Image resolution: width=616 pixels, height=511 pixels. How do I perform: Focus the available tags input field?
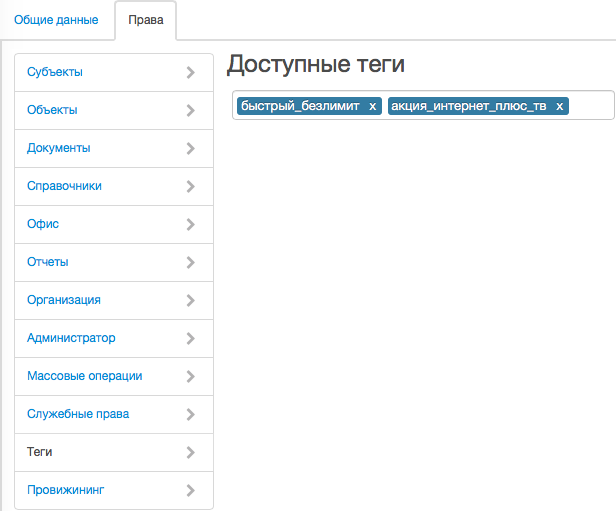423,105
